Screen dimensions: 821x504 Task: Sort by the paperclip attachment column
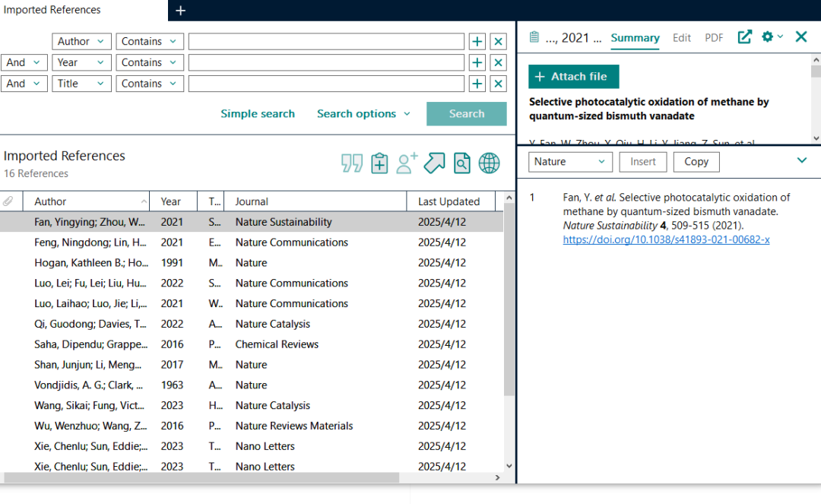pos(9,201)
